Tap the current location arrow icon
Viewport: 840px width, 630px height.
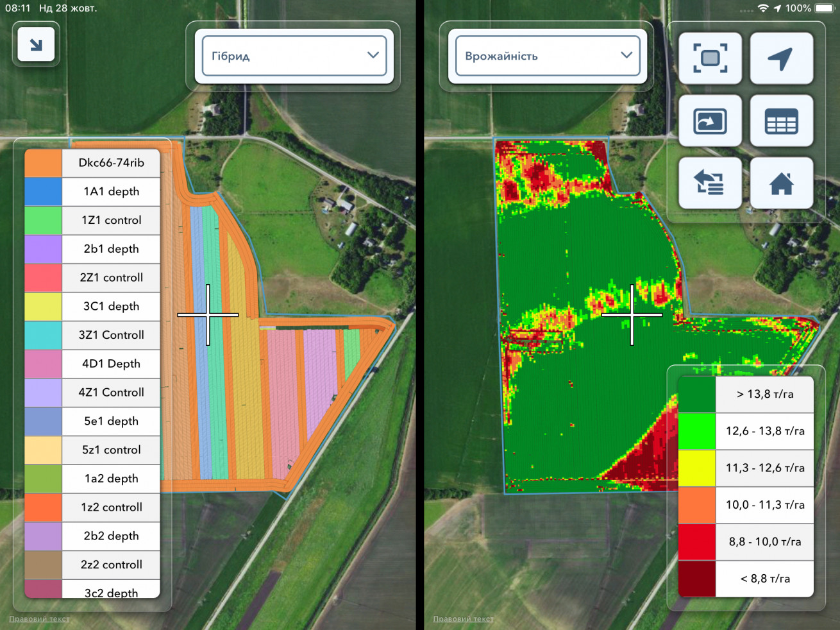click(x=782, y=58)
